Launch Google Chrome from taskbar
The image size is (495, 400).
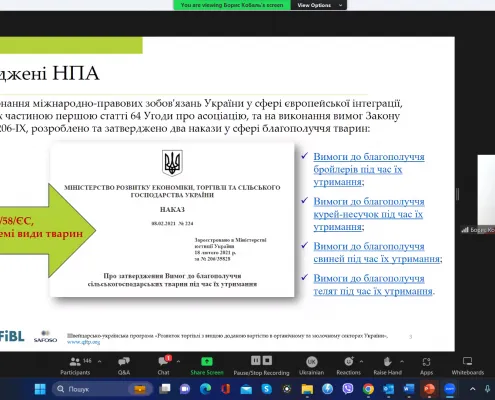click(368, 389)
